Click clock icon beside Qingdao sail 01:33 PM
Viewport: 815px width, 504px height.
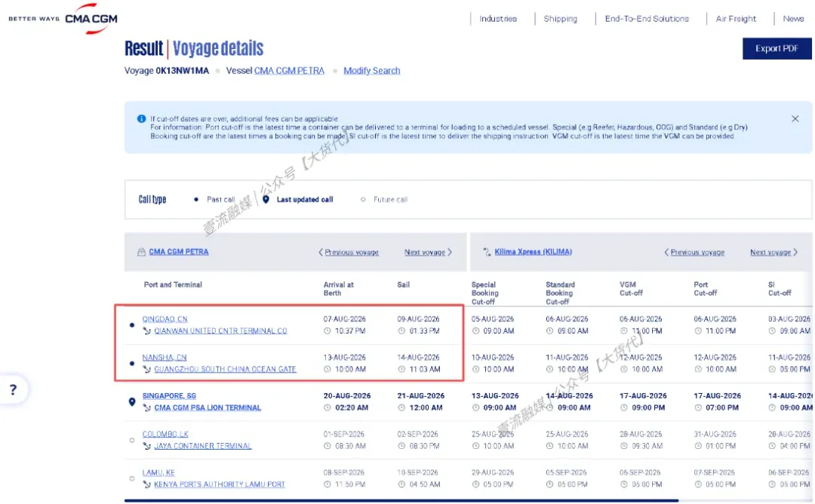click(x=401, y=331)
